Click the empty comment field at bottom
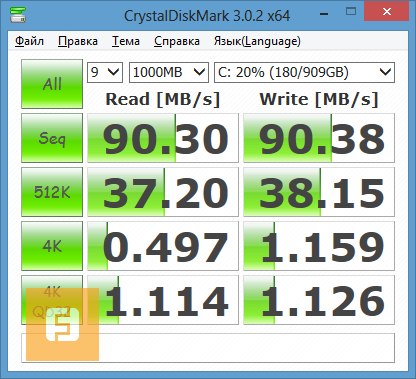Screen dimensions: 416x379 coord(208,348)
